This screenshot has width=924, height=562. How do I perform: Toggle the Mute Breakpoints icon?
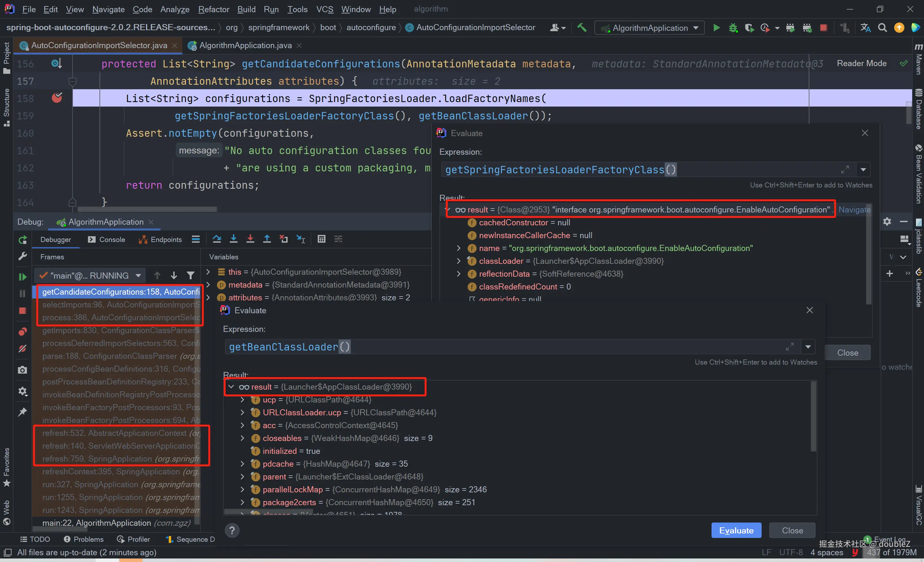tap(22, 349)
